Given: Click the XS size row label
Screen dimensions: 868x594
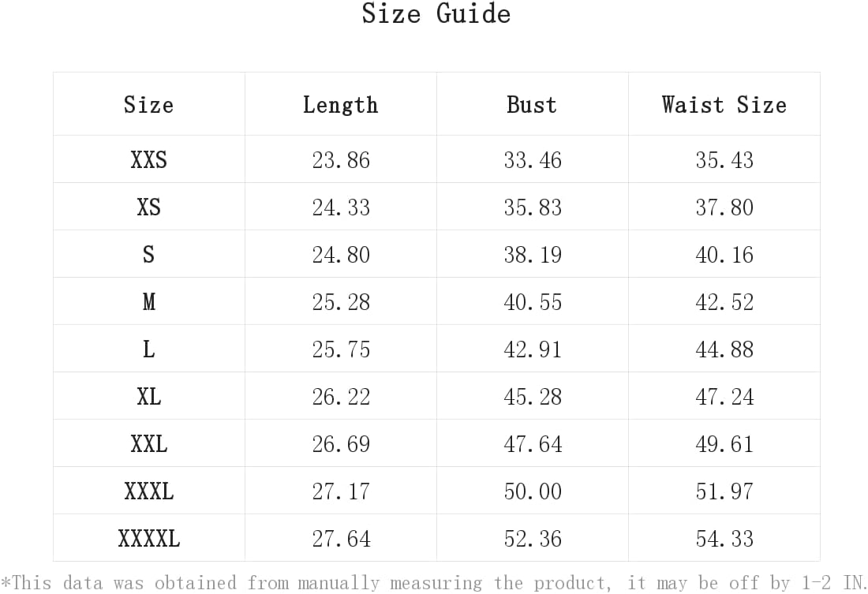Looking at the screenshot, I should [149, 207].
